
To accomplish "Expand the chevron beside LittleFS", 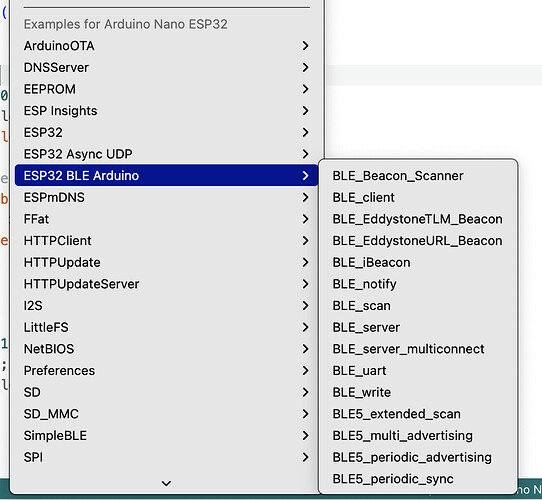I will click(x=305, y=327).
